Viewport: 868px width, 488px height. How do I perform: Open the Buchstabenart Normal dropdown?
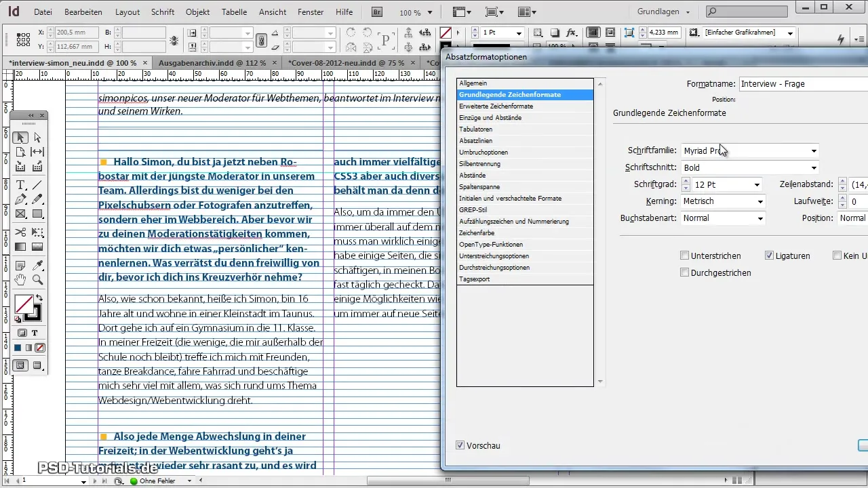(x=724, y=218)
